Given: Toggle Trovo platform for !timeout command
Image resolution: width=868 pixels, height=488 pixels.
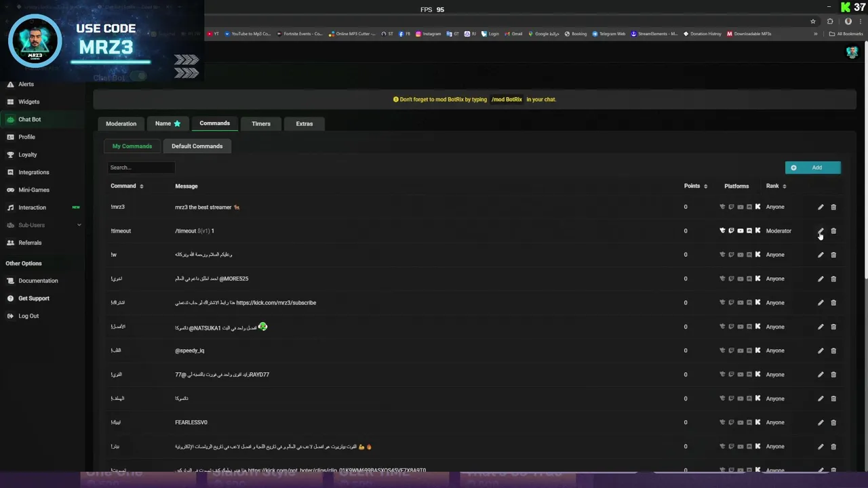Looking at the screenshot, I should [722, 230].
